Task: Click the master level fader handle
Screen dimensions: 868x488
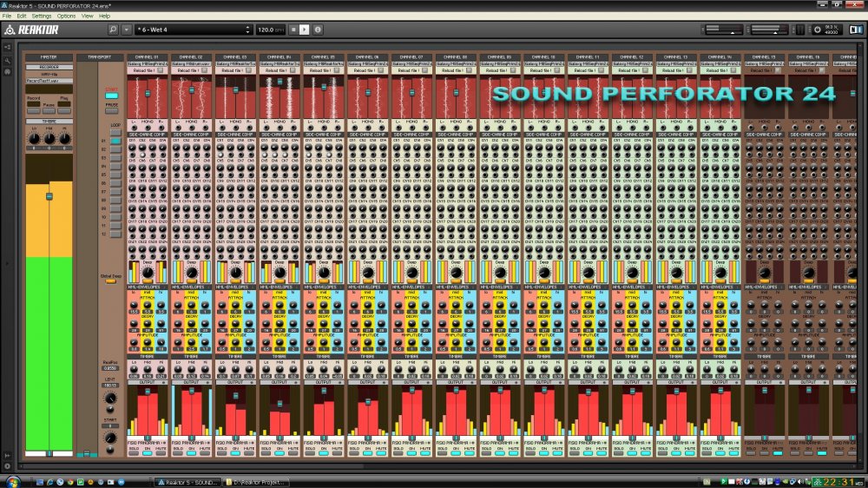Action: pyautogui.click(x=49, y=196)
